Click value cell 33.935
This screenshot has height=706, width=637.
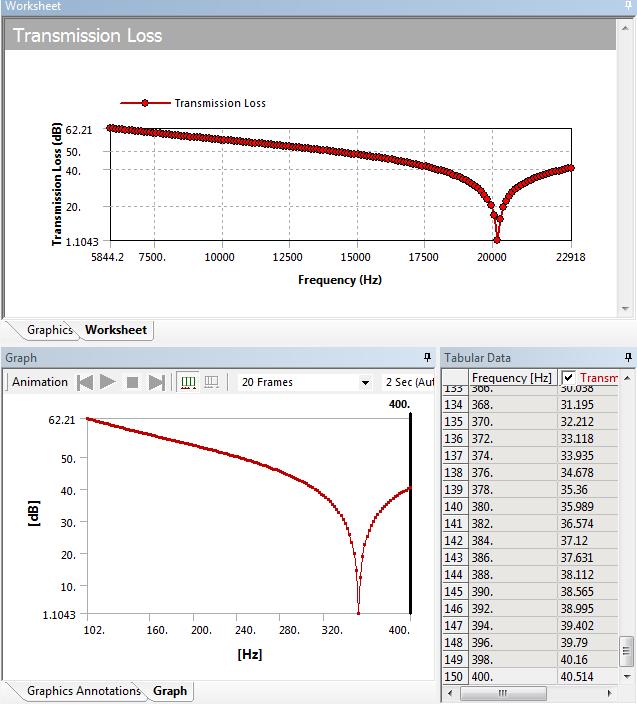point(588,456)
